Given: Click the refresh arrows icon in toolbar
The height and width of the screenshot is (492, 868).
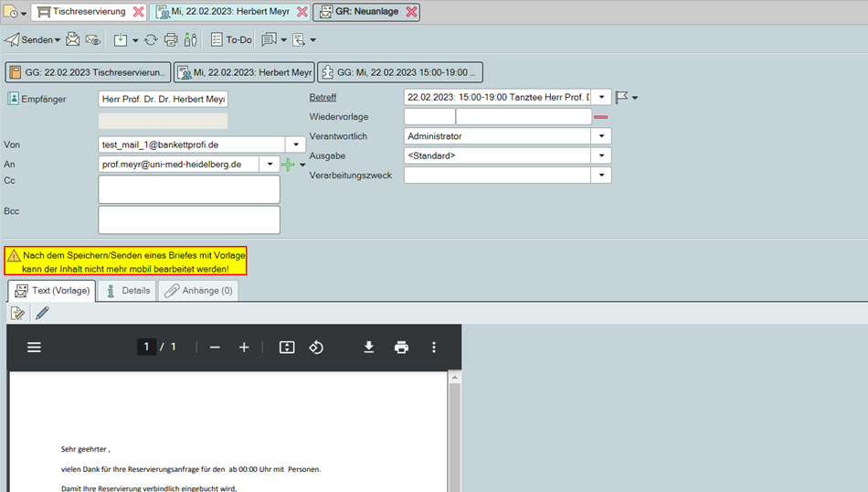Looking at the screenshot, I should tap(151, 40).
